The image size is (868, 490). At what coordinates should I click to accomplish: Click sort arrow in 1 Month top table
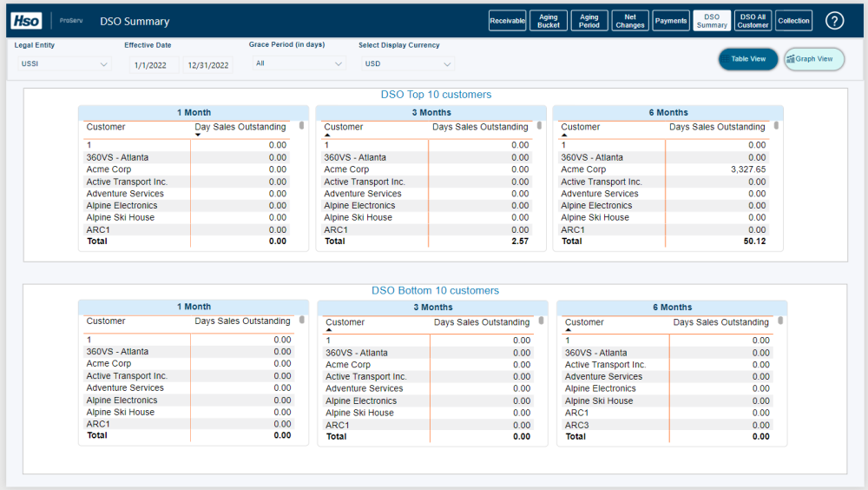coord(197,135)
